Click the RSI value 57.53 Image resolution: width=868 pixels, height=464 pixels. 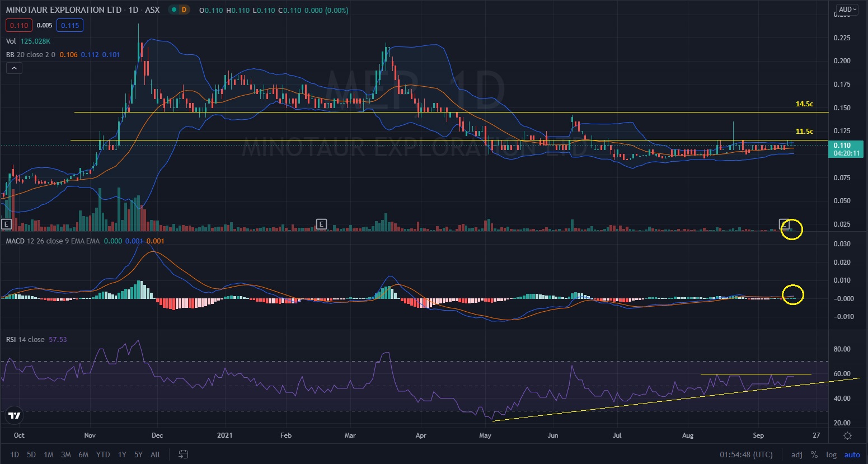58,340
